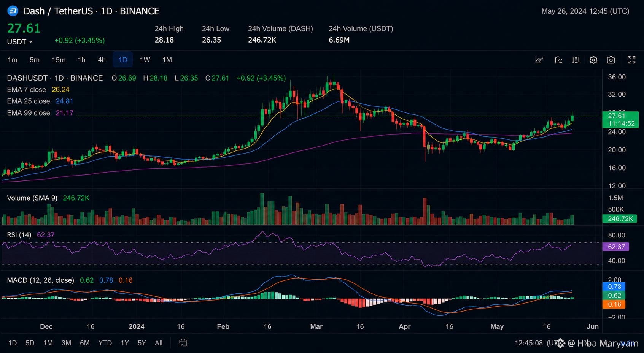644x353 pixels.
Task: Click the May 26, 2024 12:45 (UTC) timestamp
Action: click(585, 11)
